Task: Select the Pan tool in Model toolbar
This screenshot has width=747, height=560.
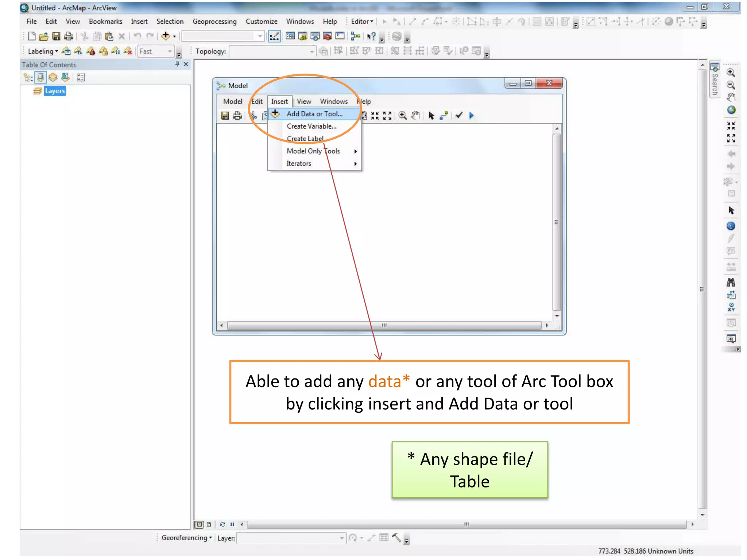Action: (415, 116)
